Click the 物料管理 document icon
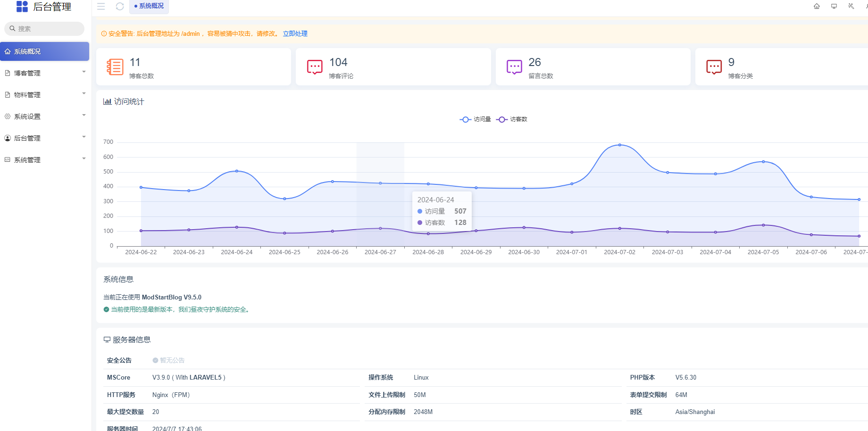 (x=8, y=95)
